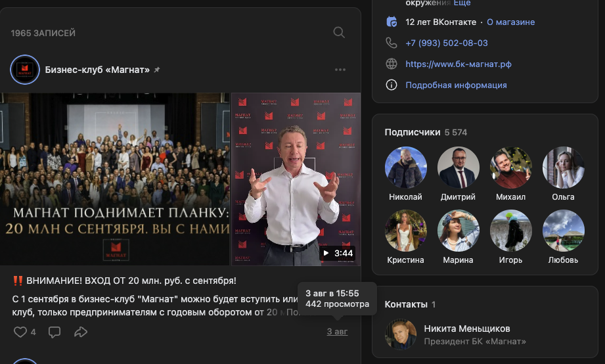605x364 pixels.
Task: Open the group photo image in post
Action: (x=114, y=179)
